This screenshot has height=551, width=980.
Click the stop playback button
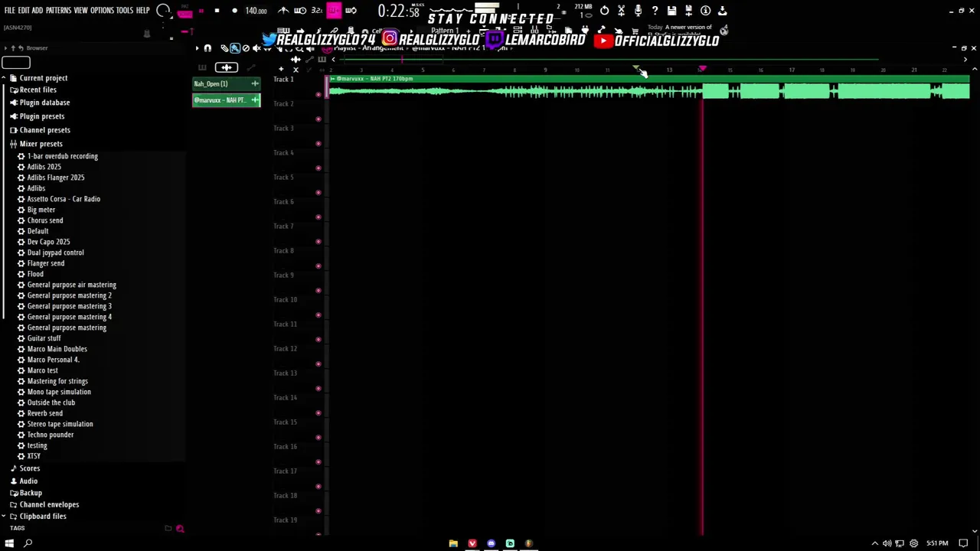click(x=217, y=11)
